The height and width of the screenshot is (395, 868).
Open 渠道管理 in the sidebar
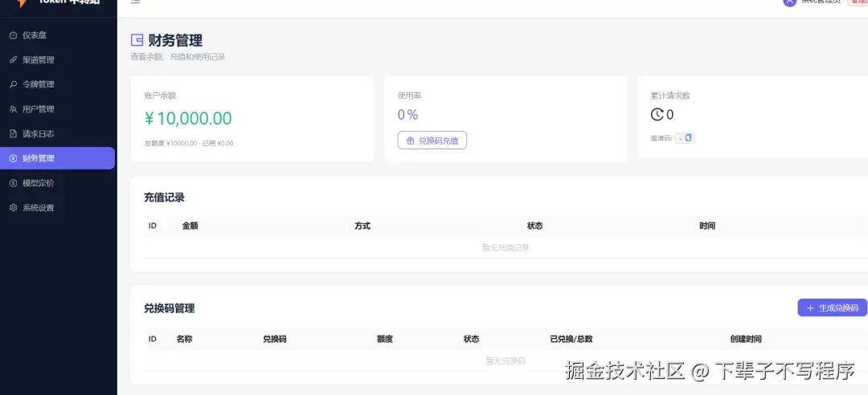click(x=58, y=59)
